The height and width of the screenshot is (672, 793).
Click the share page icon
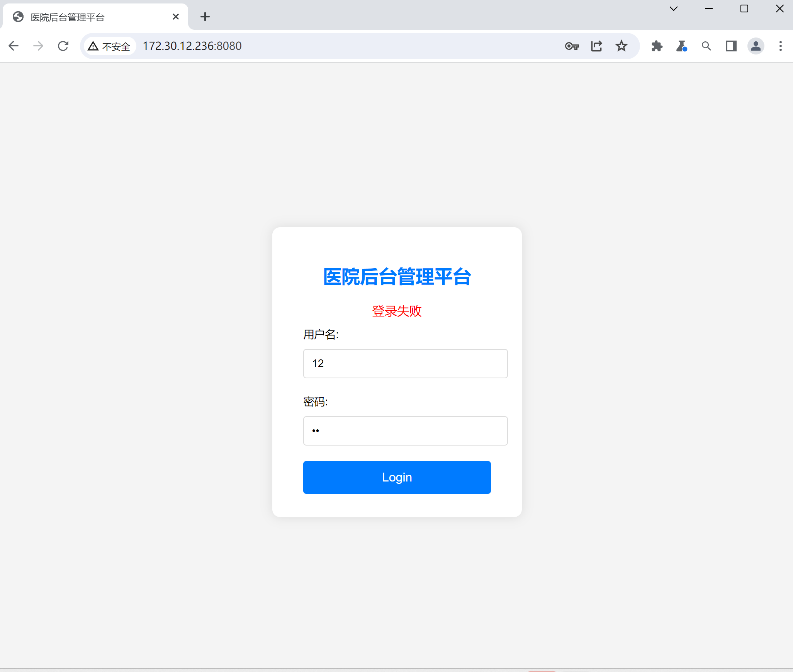click(596, 46)
